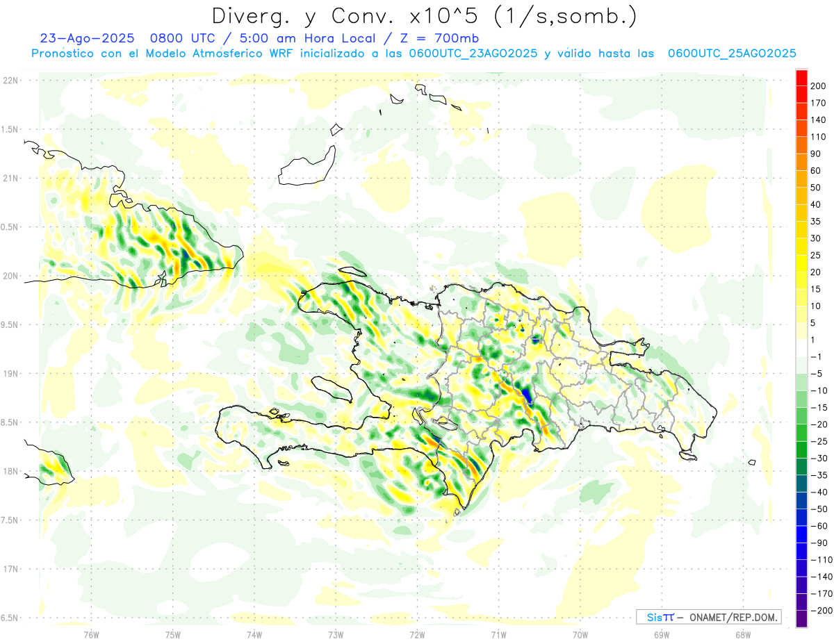The image size is (834, 644).
Task: Click the colorbar value '-25'
Action: [819, 441]
